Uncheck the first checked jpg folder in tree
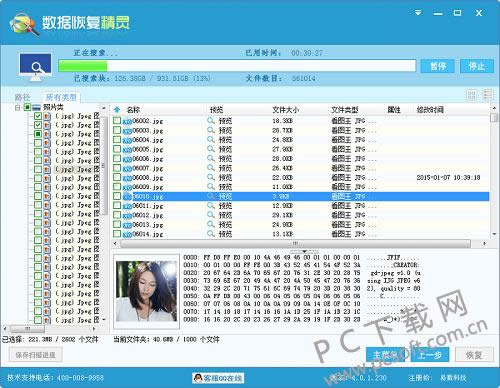 pyautogui.click(x=38, y=116)
